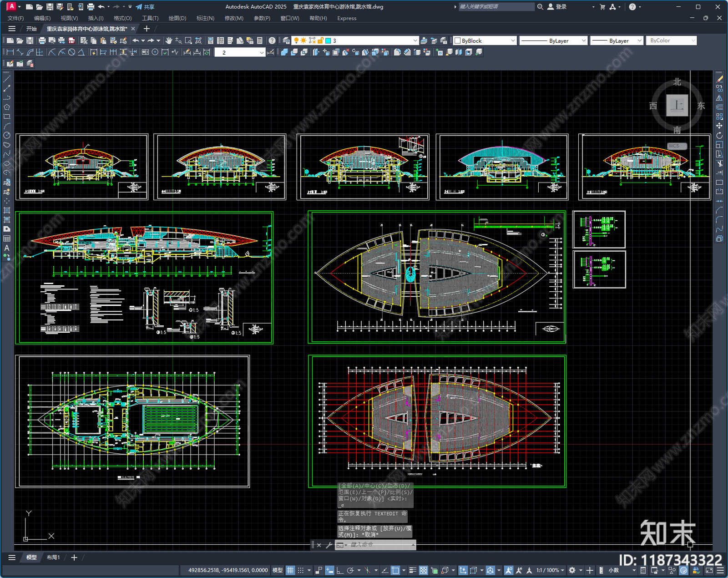Switch to the 布局1 layout tab
This screenshot has height=578, width=728.
coord(53,558)
